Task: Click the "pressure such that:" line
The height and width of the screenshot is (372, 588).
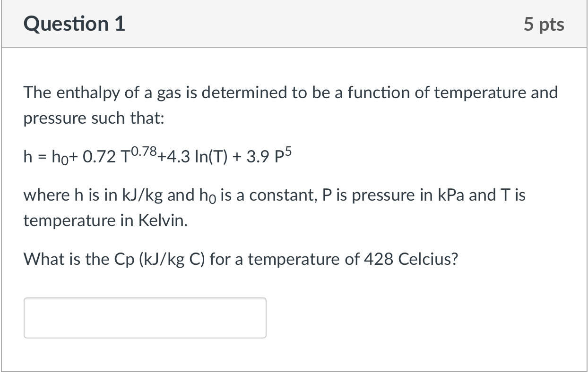Action: 94,118
